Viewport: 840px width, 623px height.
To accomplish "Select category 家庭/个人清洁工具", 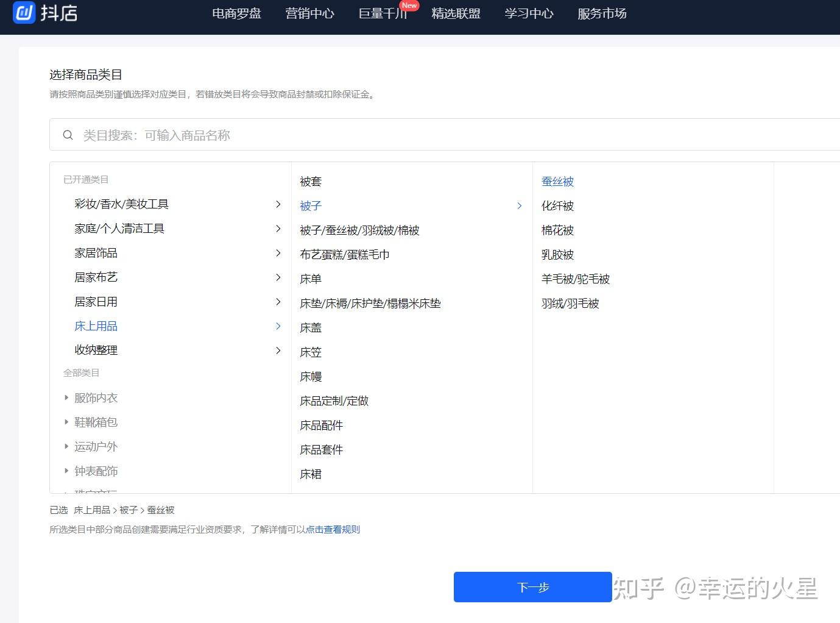I will pos(119,229).
